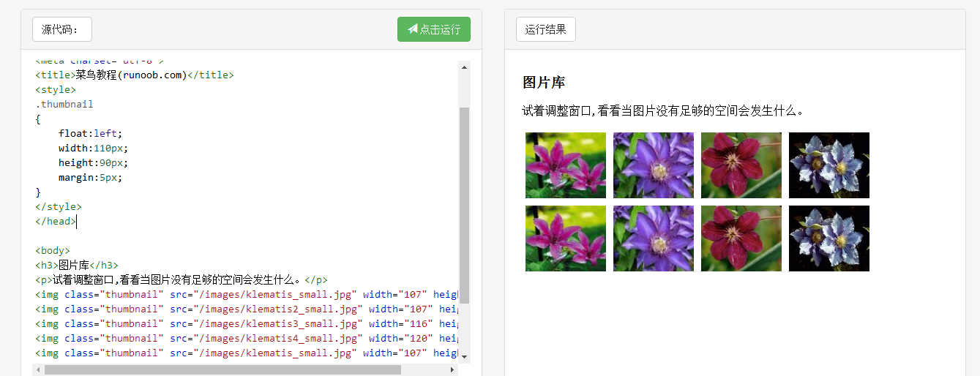
Task: Click the code editor vertical scrollbar down arrow
Action: [x=464, y=356]
